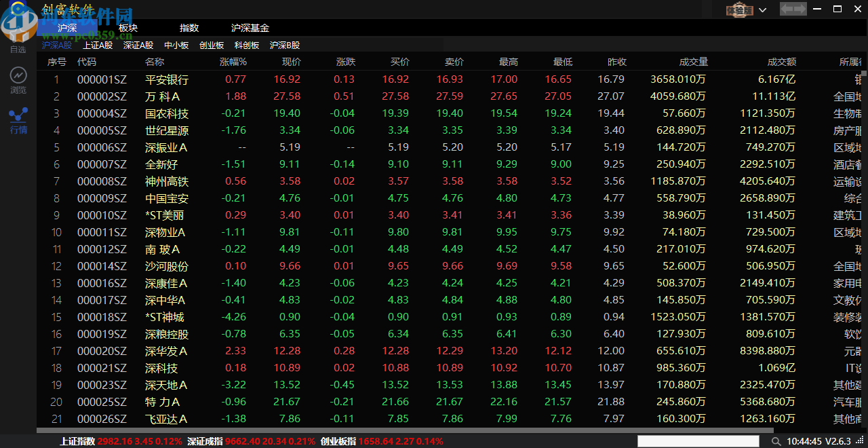Image resolution: width=868 pixels, height=448 pixels.
Task: Sort by the 买价 column header
Action: coord(400,62)
